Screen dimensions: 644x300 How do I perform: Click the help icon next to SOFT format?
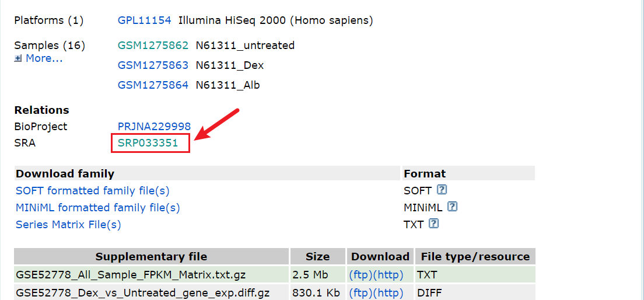click(442, 190)
